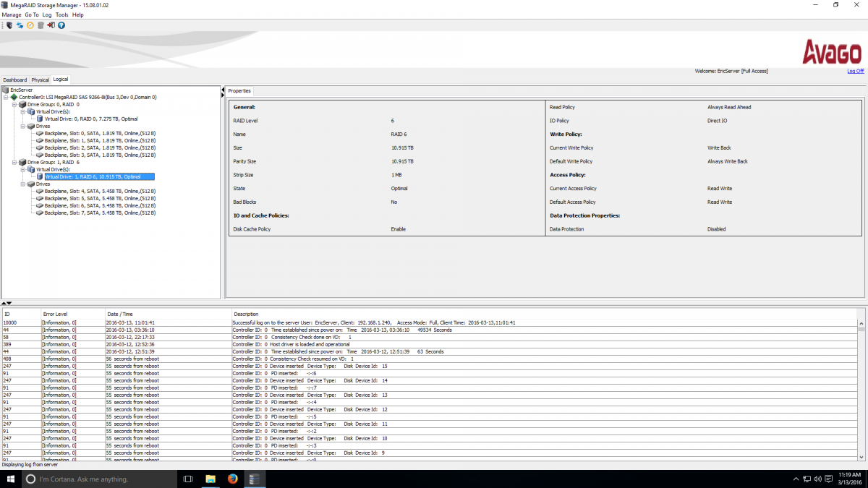Click the EricServer host icon in tree
The image size is (868, 488).
tap(6, 90)
